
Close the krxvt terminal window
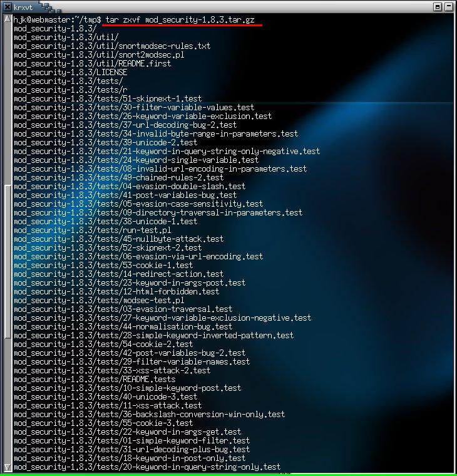pos(449,6)
